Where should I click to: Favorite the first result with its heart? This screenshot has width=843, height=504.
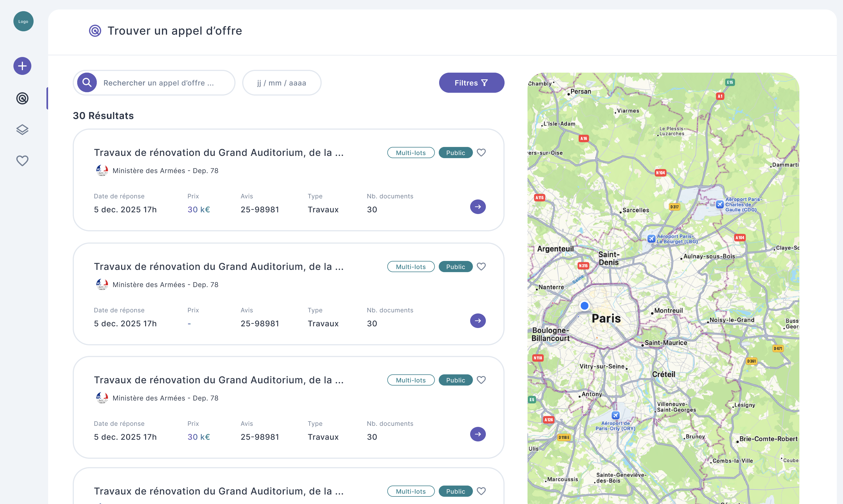[x=481, y=153]
